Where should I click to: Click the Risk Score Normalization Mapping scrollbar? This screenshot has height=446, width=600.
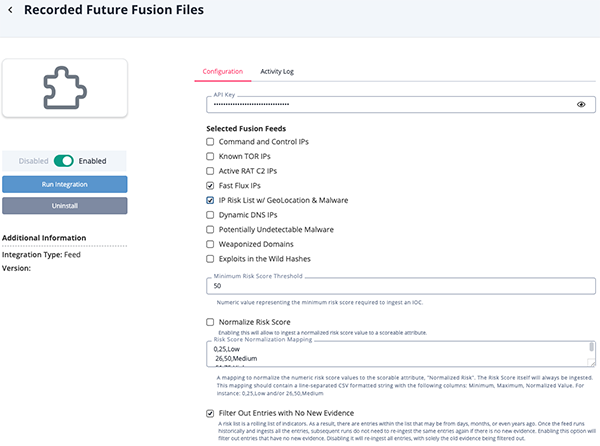pyautogui.click(x=591, y=352)
